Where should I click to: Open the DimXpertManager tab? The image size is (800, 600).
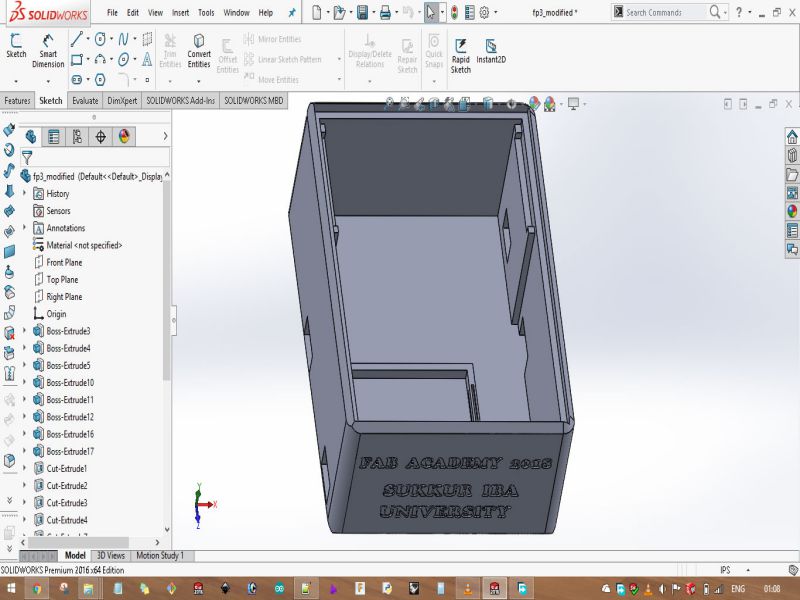[101, 136]
